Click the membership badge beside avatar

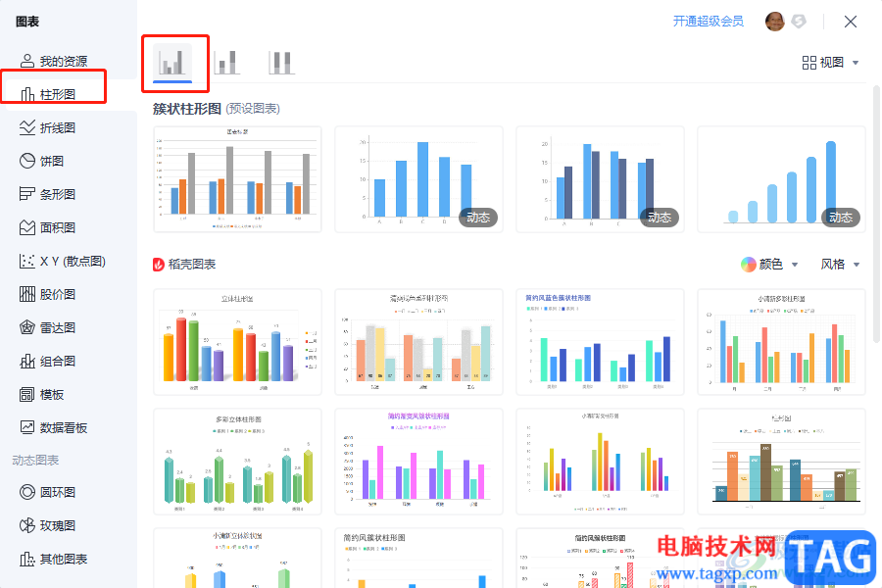coord(798,22)
